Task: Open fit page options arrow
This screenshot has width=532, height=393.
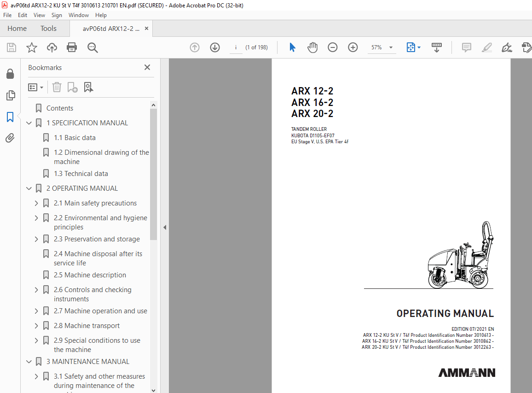Action: tap(419, 47)
